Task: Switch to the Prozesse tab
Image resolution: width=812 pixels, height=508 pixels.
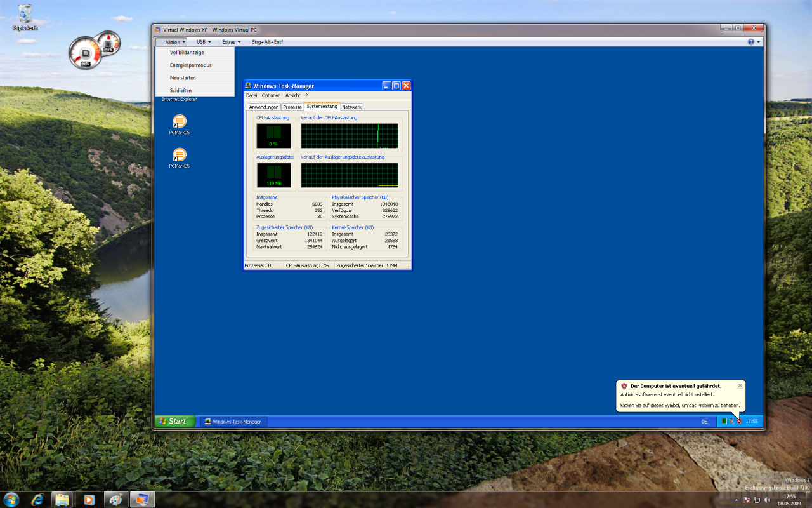Action: point(292,107)
